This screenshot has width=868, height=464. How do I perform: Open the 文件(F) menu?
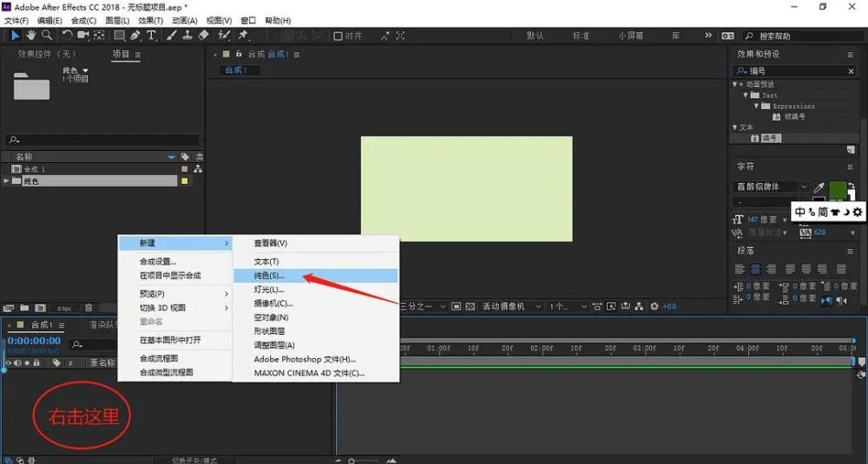[x=16, y=21]
